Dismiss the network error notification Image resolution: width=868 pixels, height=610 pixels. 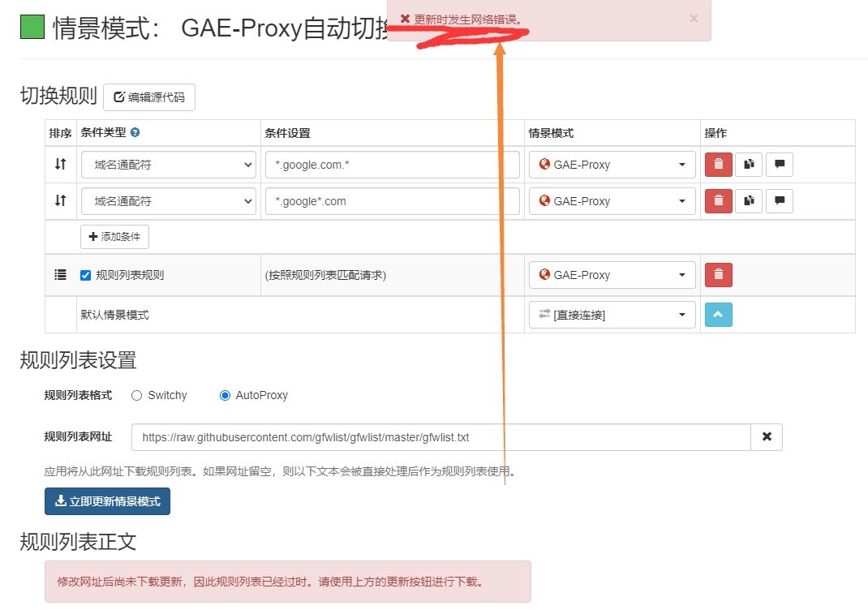694,19
